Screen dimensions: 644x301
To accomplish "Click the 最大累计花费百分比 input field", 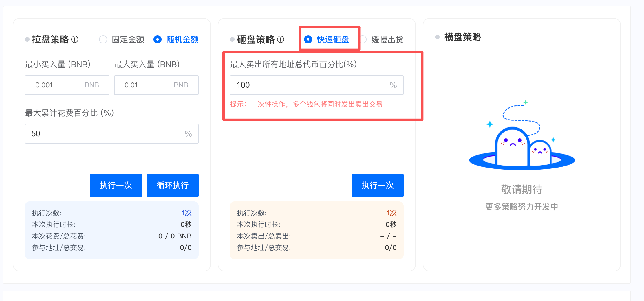I will pos(107,134).
